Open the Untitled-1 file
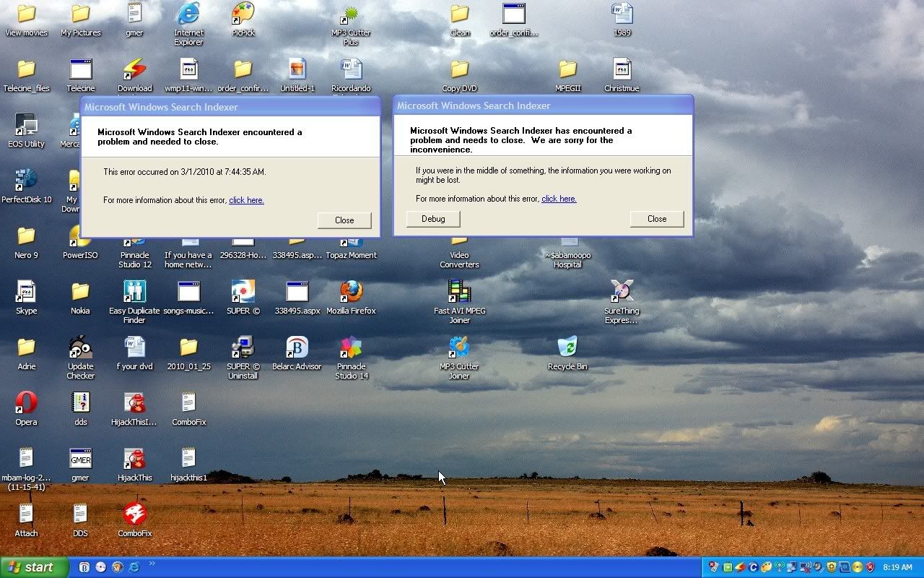924x578 pixels. point(297,75)
